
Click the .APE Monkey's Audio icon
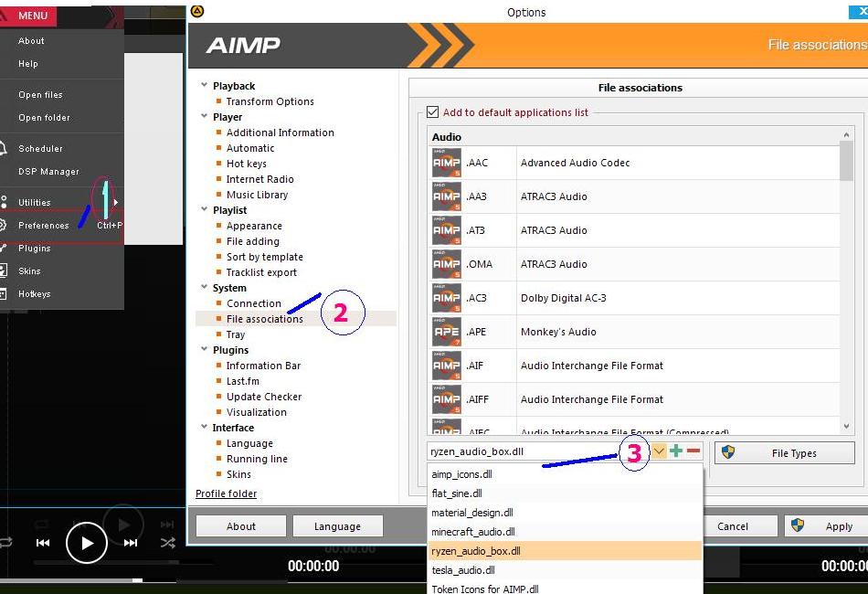(446, 332)
